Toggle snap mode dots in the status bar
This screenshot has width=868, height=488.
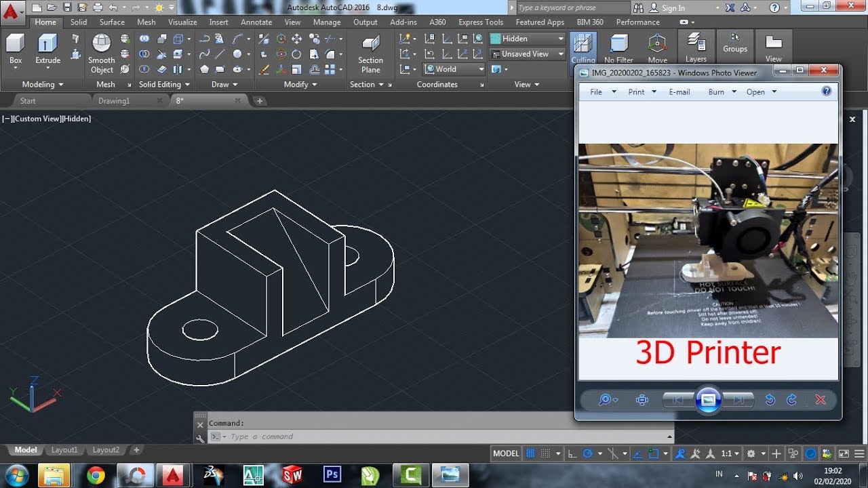(546, 453)
